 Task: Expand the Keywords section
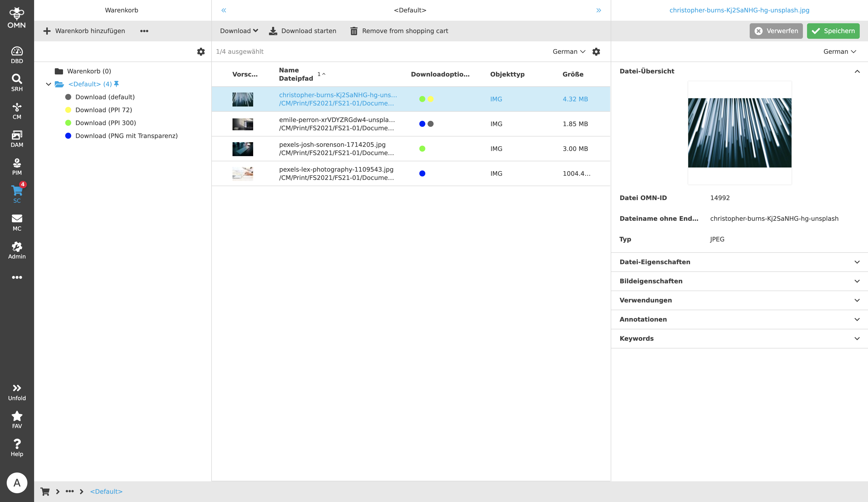pos(857,339)
